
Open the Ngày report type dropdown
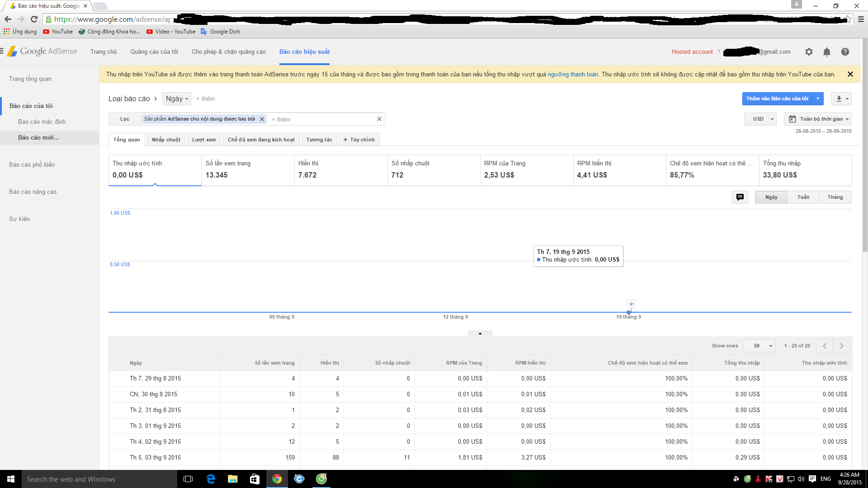[176, 99]
